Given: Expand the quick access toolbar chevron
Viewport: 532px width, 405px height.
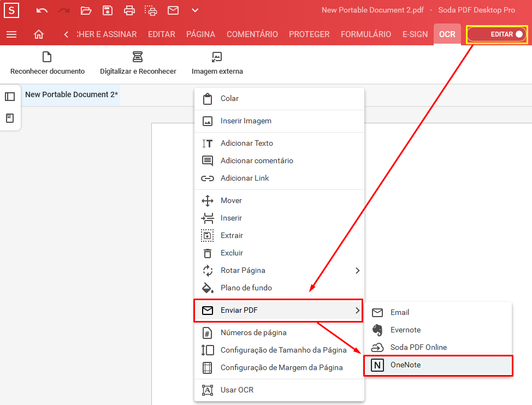Looking at the screenshot, I should pyautogui.click(x=195, y=10).
